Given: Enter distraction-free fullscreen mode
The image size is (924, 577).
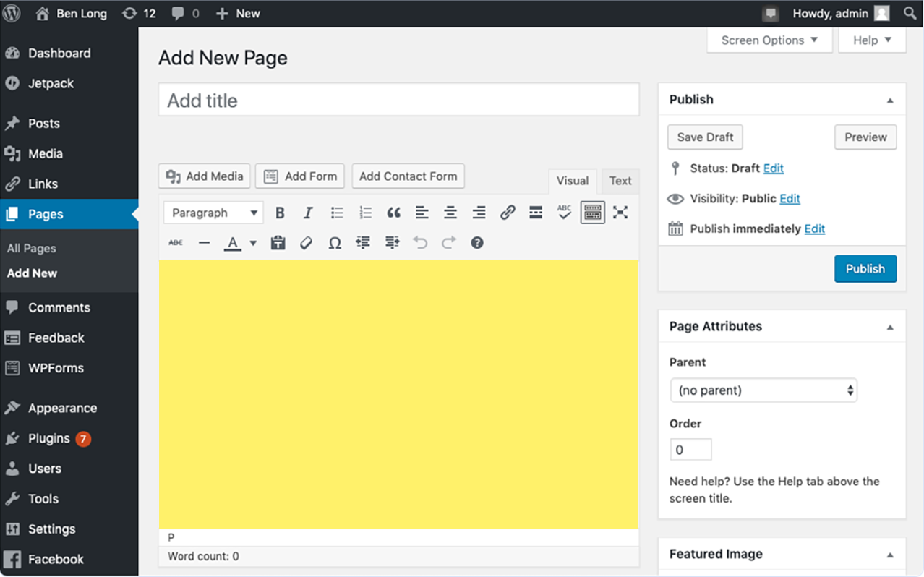Looking at the screenshot, I should click(x=620, y=213).
